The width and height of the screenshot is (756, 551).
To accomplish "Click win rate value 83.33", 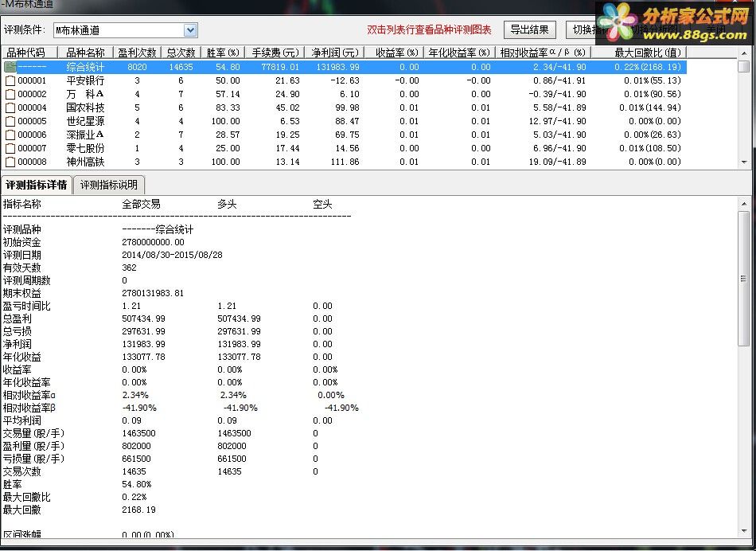I will pyautogui.click(x=228, y=107).
